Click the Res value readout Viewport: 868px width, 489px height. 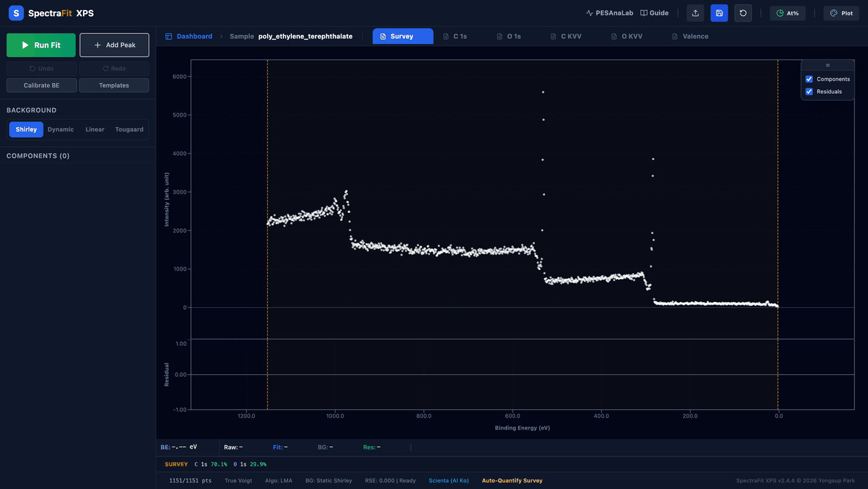pyautogui.click(x=372, y=447)
